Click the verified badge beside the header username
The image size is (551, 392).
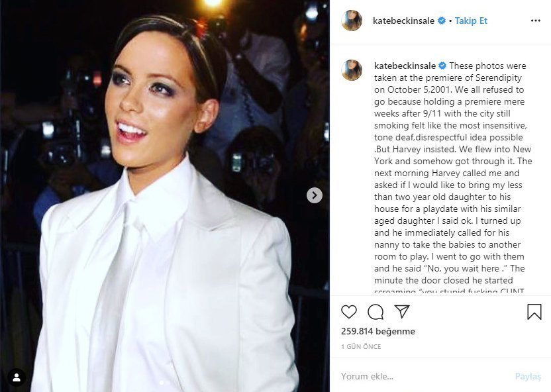pos(441,21)
